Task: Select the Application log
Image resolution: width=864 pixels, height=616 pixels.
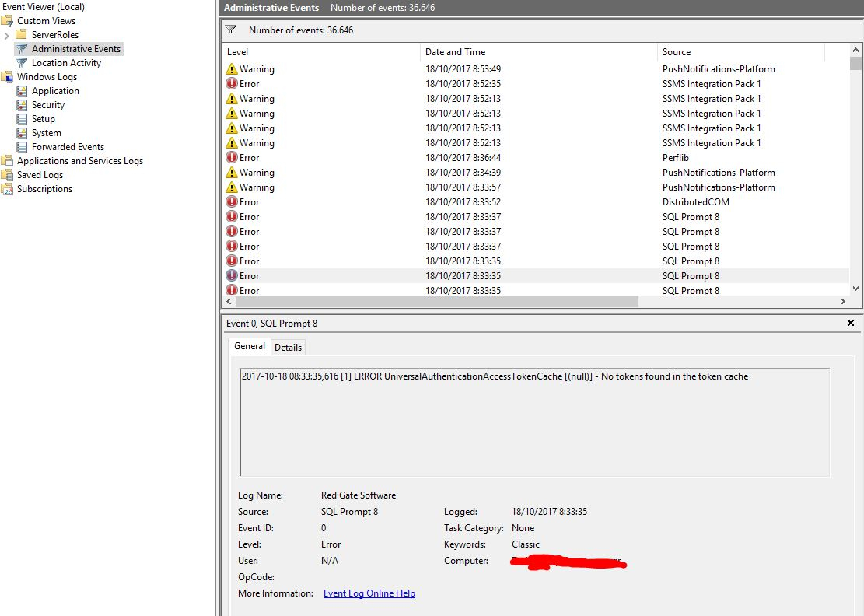Action: 55,91
